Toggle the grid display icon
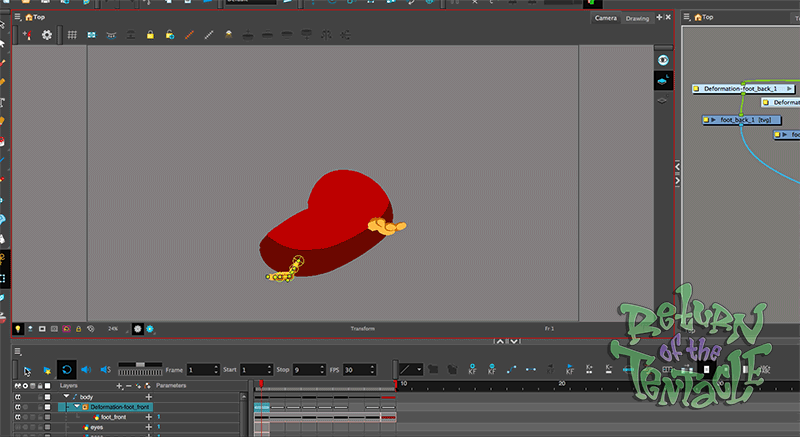 (72, 35)
